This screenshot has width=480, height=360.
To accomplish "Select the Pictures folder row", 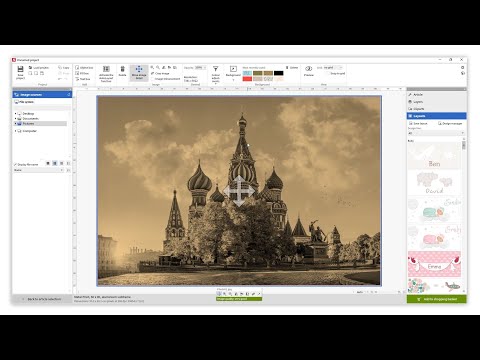I will 40,123.
